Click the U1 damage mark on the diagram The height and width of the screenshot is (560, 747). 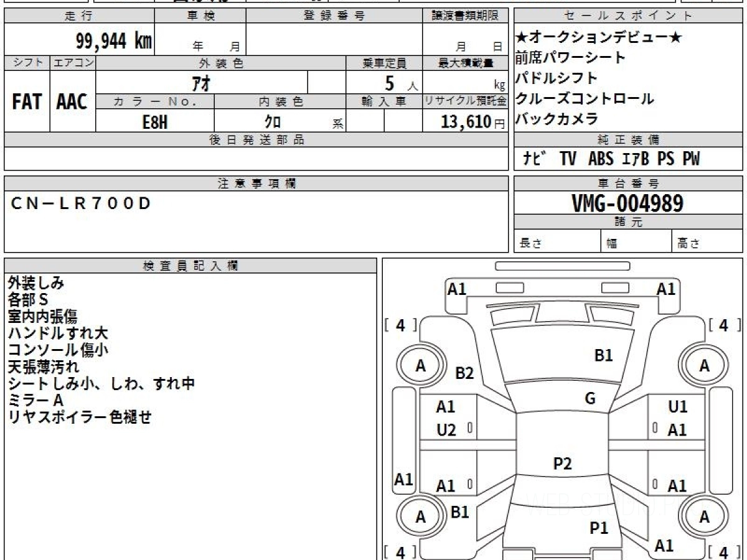[x=678, y=407]
